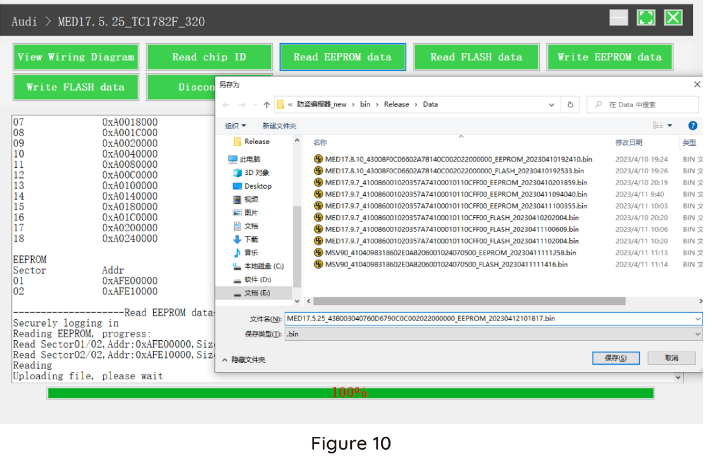The width and height of the screenshot is (712, 456).
Task: Select the 3D Objects folder in sidebar
Action: [x=256, y=172]
